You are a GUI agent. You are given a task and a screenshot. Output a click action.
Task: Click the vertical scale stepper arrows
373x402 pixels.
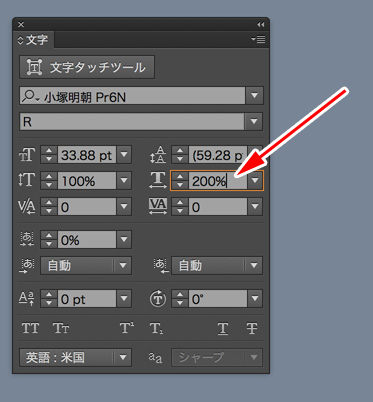(49, 180)
